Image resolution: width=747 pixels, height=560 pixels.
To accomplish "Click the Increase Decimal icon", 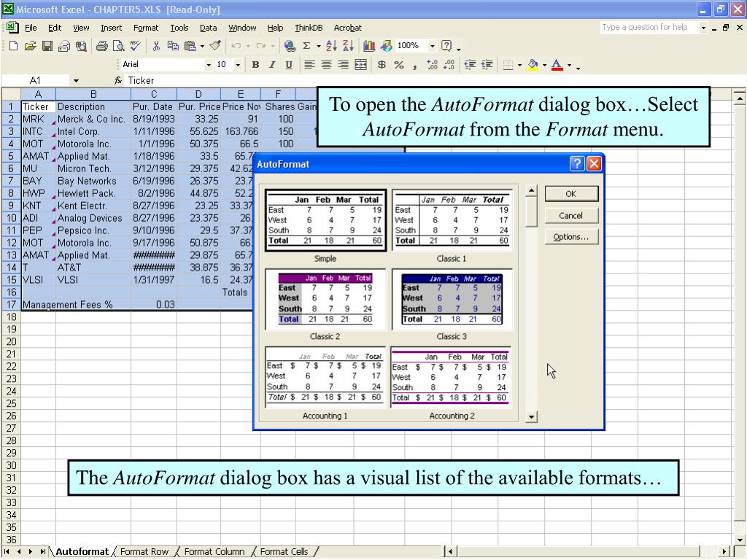I will pyautogui.click(x=432, y=65).
